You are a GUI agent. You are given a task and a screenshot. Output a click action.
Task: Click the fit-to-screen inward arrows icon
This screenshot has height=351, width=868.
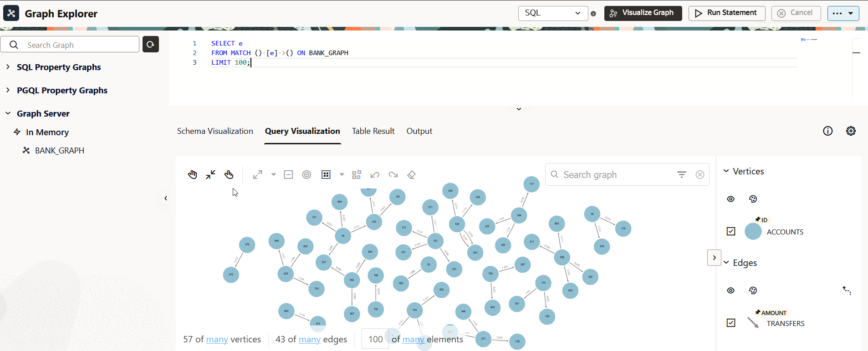pyautogui.click(x=210, y=175)
